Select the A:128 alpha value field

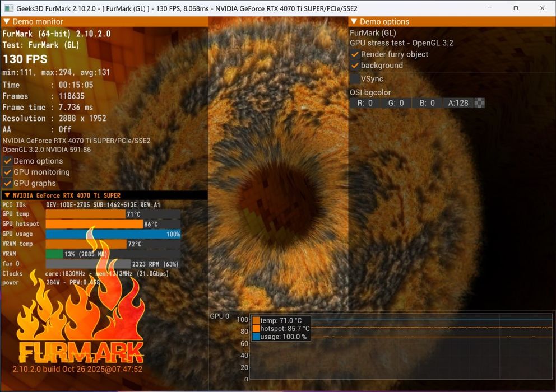pyautogui.click(x=458, y=103)
